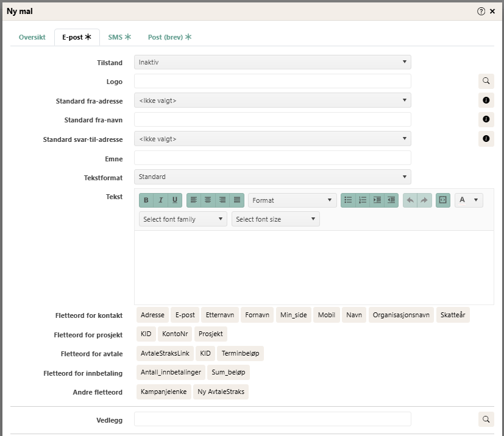Click the Standard fra-navn input field

(272, 119)
